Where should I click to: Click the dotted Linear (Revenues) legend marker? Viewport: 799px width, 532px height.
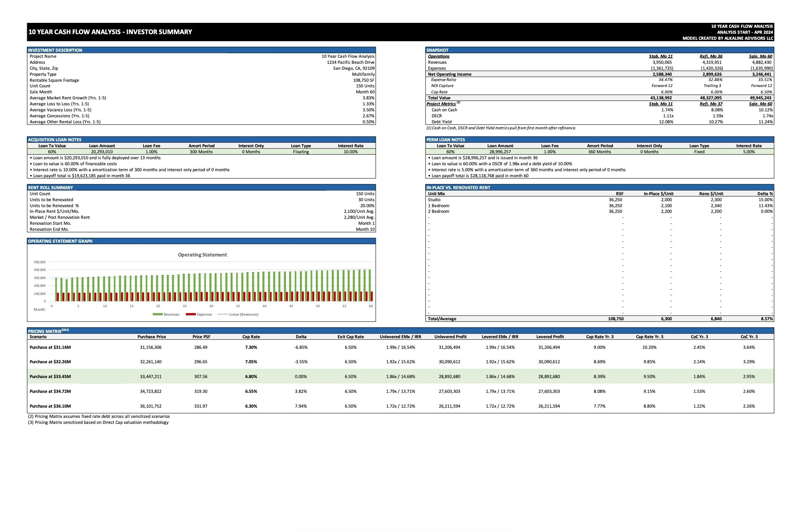point(223,314)
